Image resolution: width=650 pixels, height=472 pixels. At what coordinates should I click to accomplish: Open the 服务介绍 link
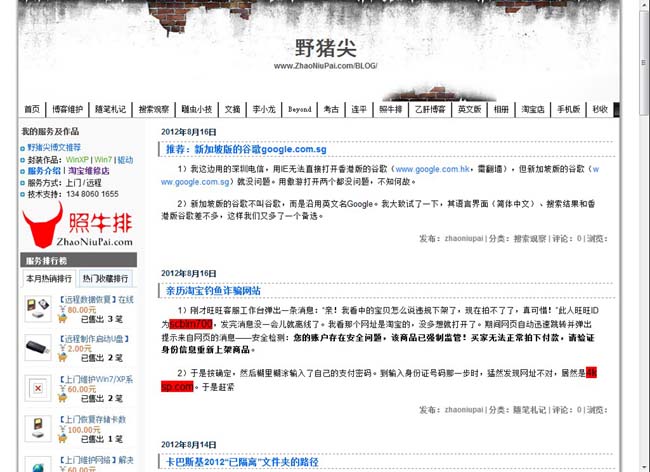[44, 171]
